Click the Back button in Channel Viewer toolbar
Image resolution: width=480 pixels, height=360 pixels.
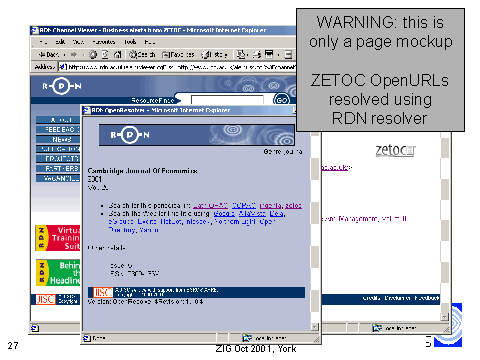[x=48, y=54]
